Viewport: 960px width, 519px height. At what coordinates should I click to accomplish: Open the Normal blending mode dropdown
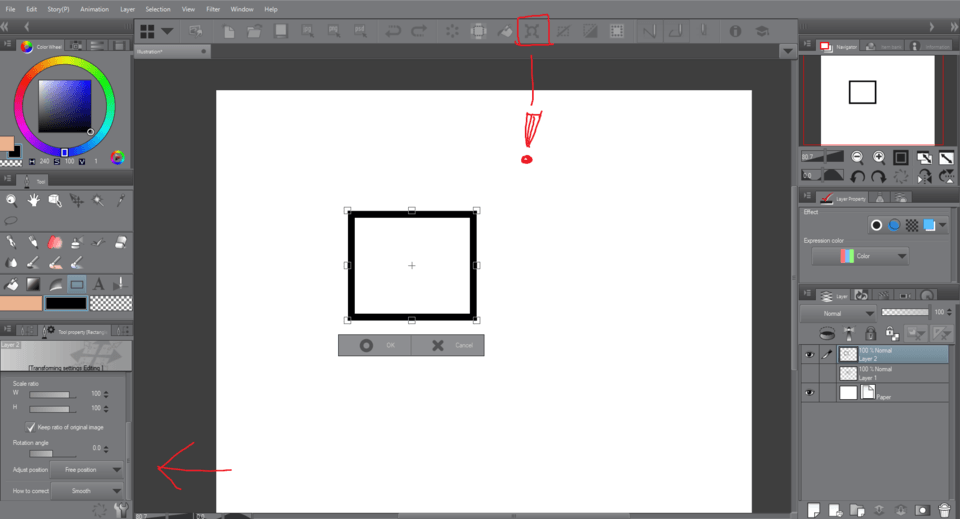point(838,313)
